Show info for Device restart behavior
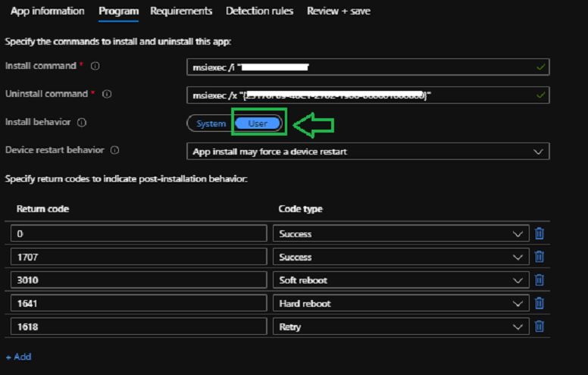 coord(114,150)
